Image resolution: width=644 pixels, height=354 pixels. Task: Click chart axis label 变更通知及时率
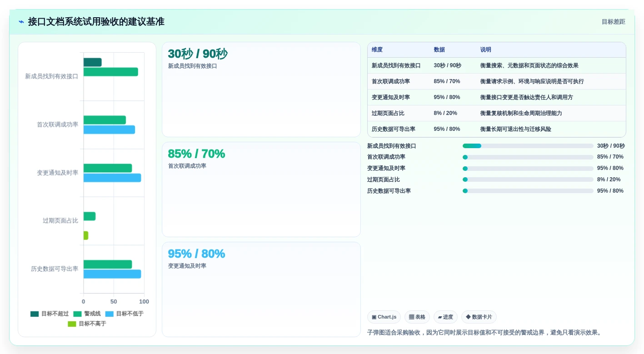pos(57,173)
